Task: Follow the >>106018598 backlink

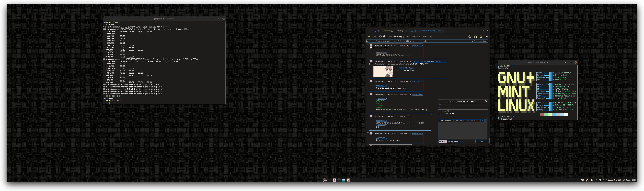Action: point(417,134)
